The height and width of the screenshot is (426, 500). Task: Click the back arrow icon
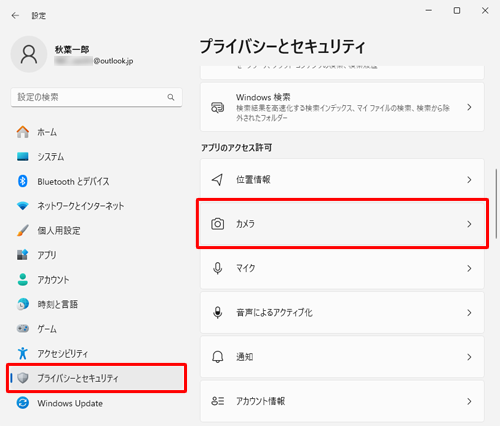click(15, 15)
